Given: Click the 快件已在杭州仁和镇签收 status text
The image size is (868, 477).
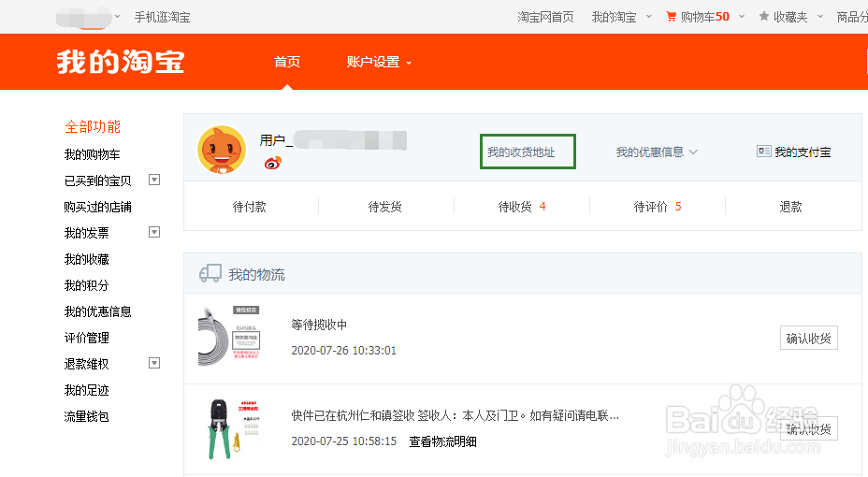Looking at the screenshot, I should [455, 415].
